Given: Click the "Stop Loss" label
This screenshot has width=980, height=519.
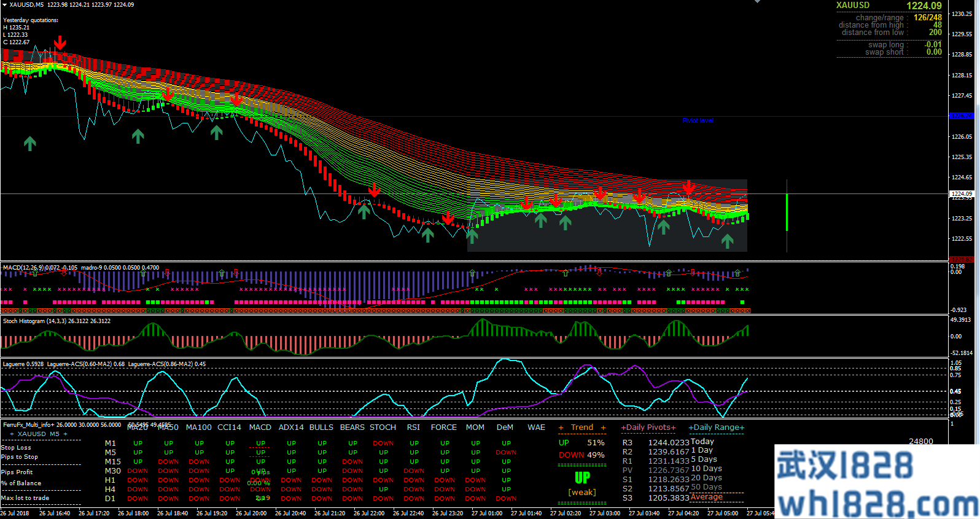Looking at the screenshot, I should tap(16, 448).
